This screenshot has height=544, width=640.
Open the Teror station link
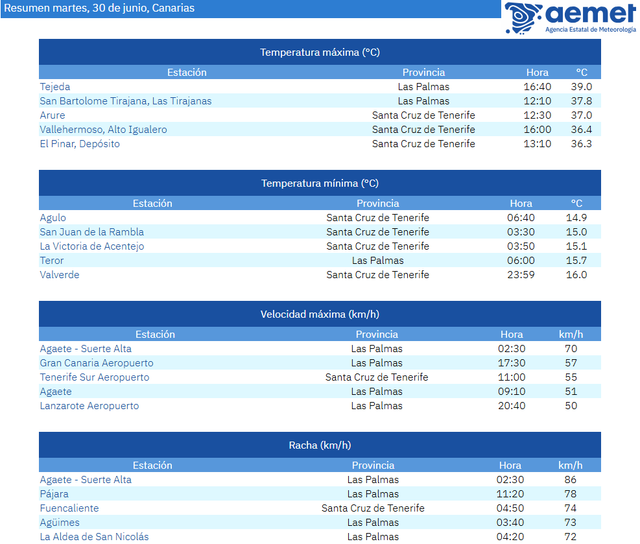(51, 260)
